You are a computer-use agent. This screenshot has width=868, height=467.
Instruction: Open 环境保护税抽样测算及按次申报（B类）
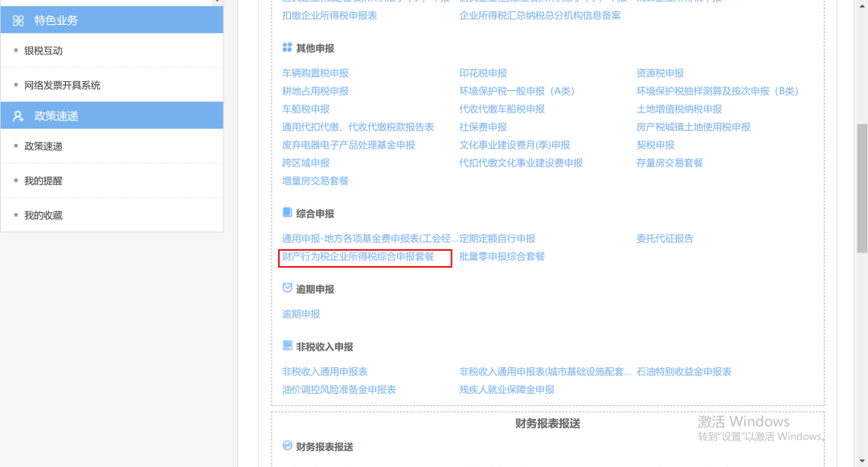pos(718,91)
